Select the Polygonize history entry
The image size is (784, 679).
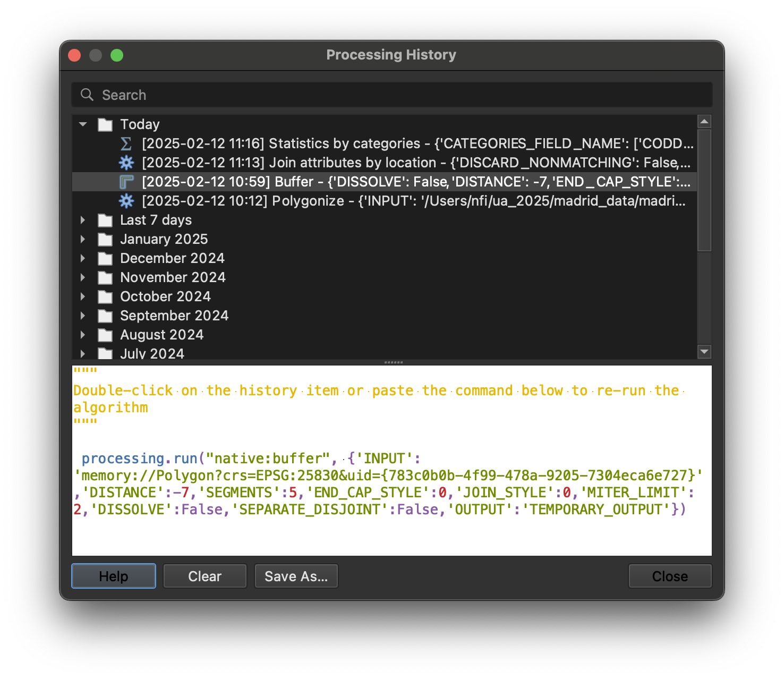click(413, 201)
